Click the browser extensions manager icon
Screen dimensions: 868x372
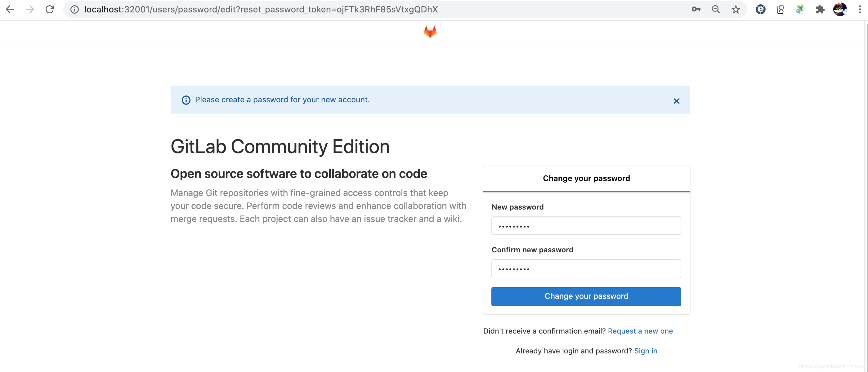pos(819,9)
